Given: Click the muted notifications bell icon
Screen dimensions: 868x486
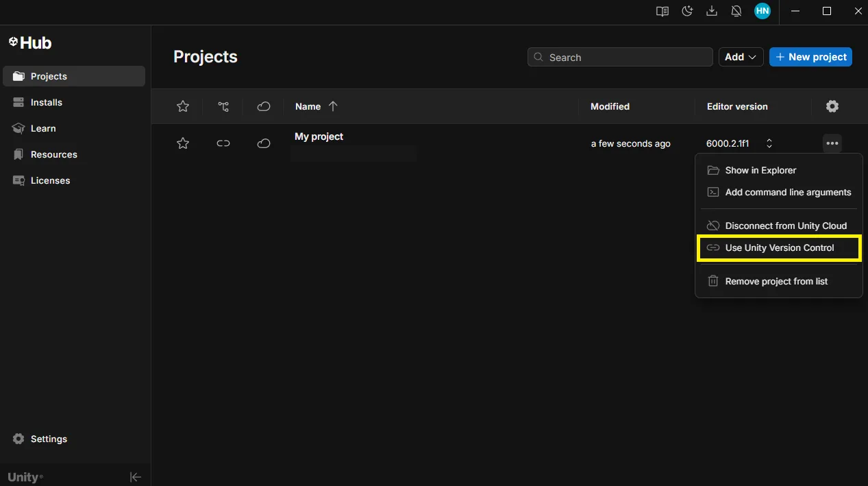Looking at the screenshot, I should pos(736,11).
